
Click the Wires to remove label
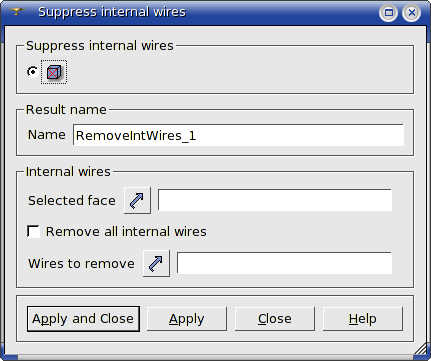click(81, 264)
